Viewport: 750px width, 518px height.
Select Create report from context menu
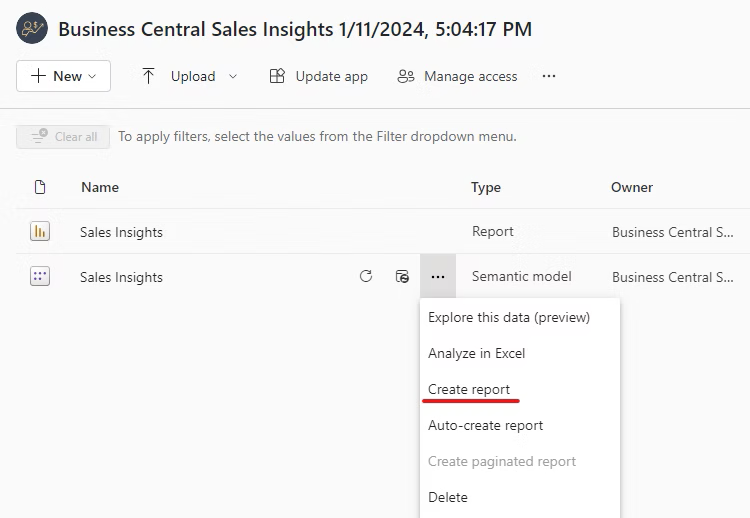click(469, 389)
